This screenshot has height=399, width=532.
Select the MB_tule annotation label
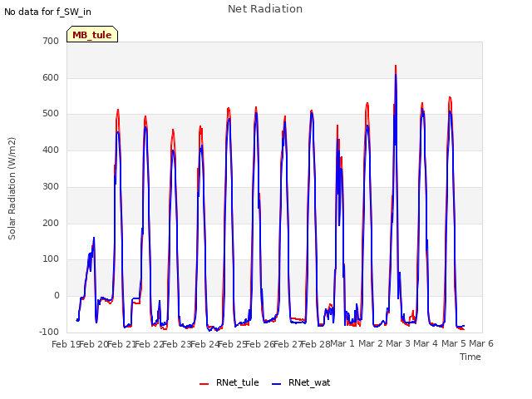tap(92, 35)
